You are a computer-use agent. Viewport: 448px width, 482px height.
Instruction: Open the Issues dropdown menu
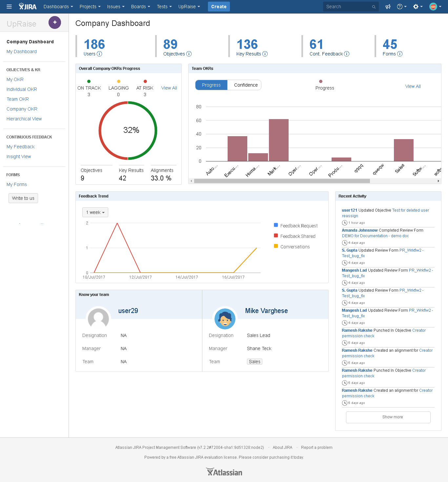click(116, 7)
